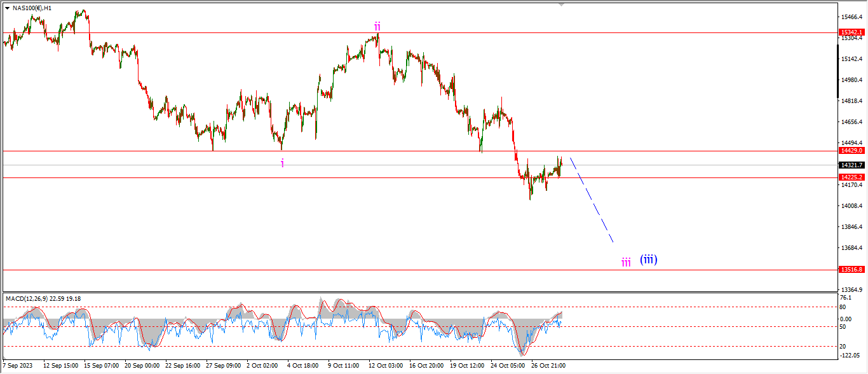Click the red 14225.2 price tag
The image size is (868, 374).
click(851, 177)
